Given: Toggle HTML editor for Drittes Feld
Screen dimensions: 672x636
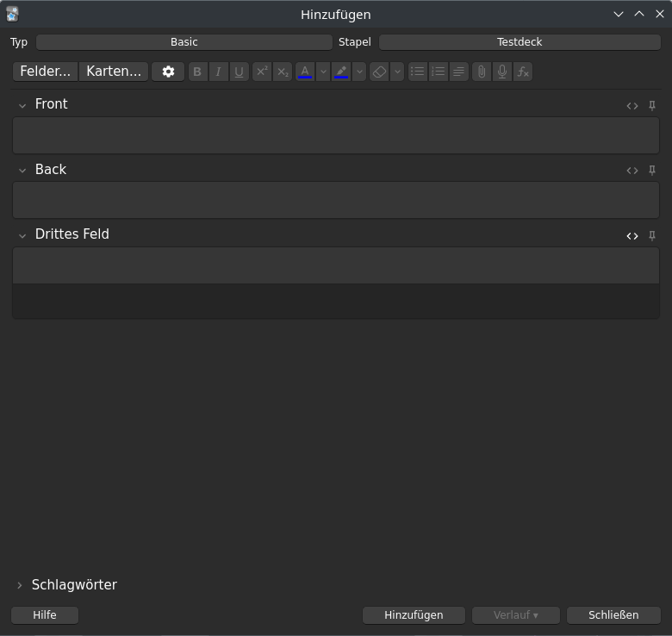Looking at the screenshot, I should click(x=632, y=235).
